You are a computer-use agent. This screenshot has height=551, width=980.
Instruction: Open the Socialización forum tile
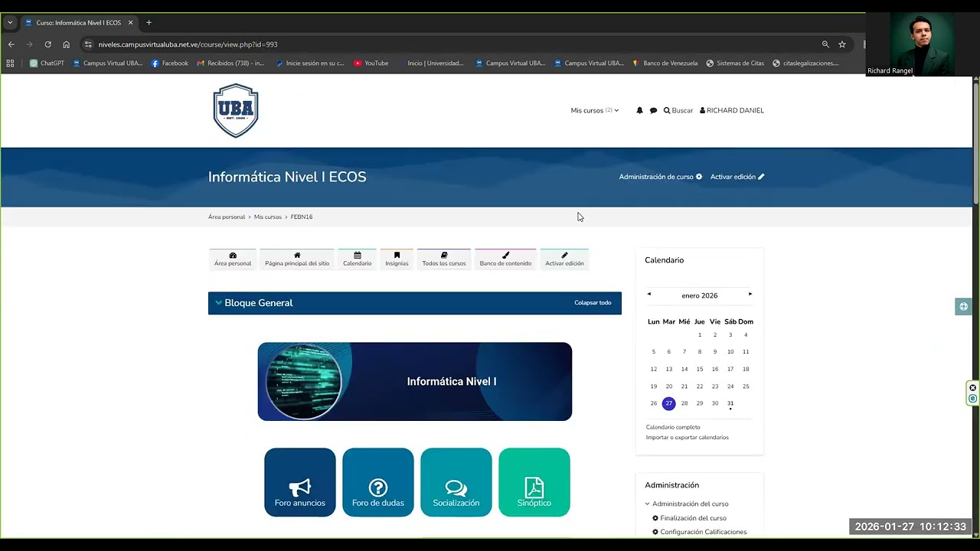456,482
